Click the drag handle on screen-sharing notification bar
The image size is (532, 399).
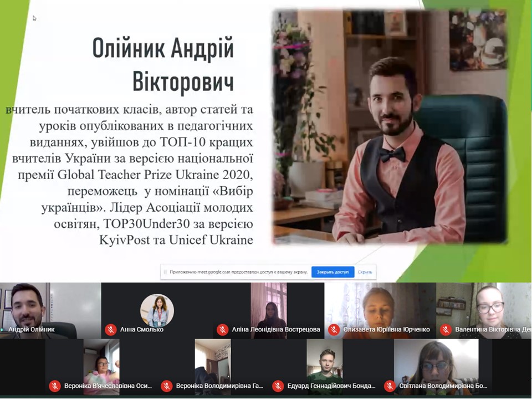(166, 272)
